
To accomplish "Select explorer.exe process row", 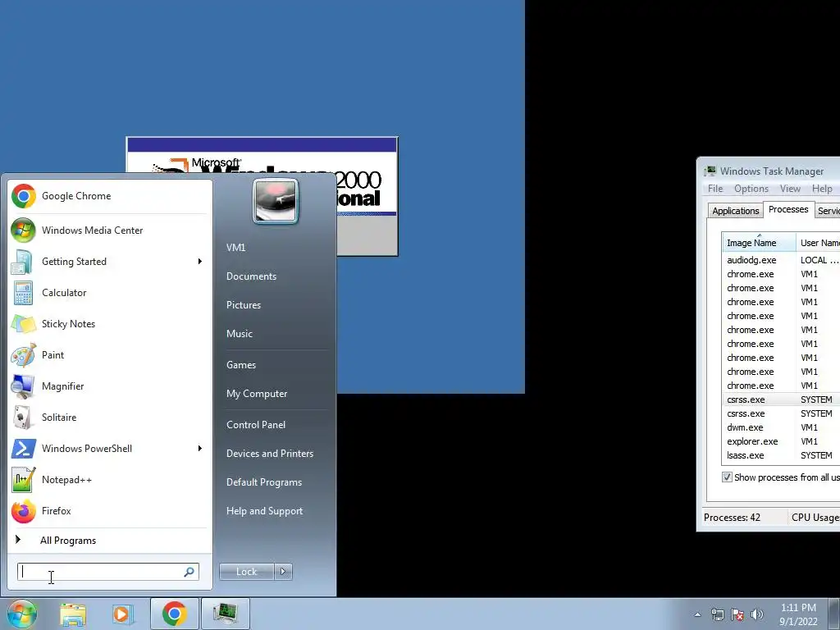I will 781,441.
